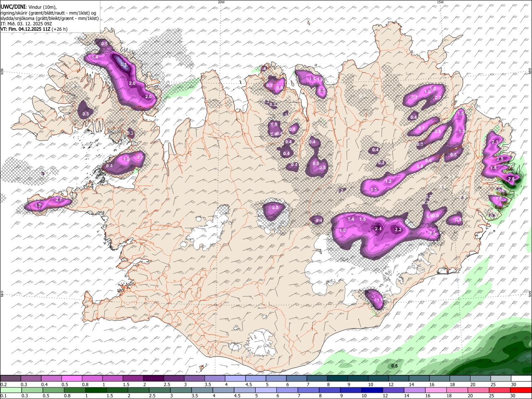Screen dimensions: 532x399
Task: Click the 30 label on snow scale
Action: coord(514,384)
